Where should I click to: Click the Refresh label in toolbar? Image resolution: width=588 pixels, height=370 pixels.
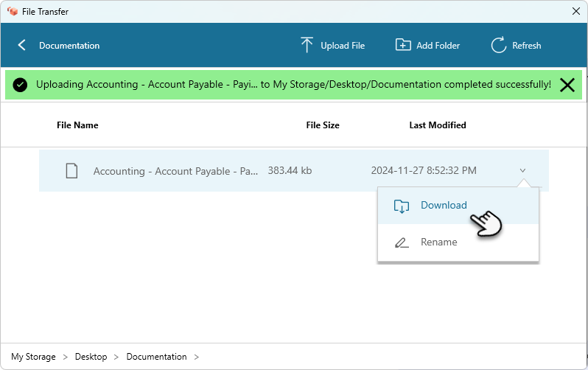point(527,46)
